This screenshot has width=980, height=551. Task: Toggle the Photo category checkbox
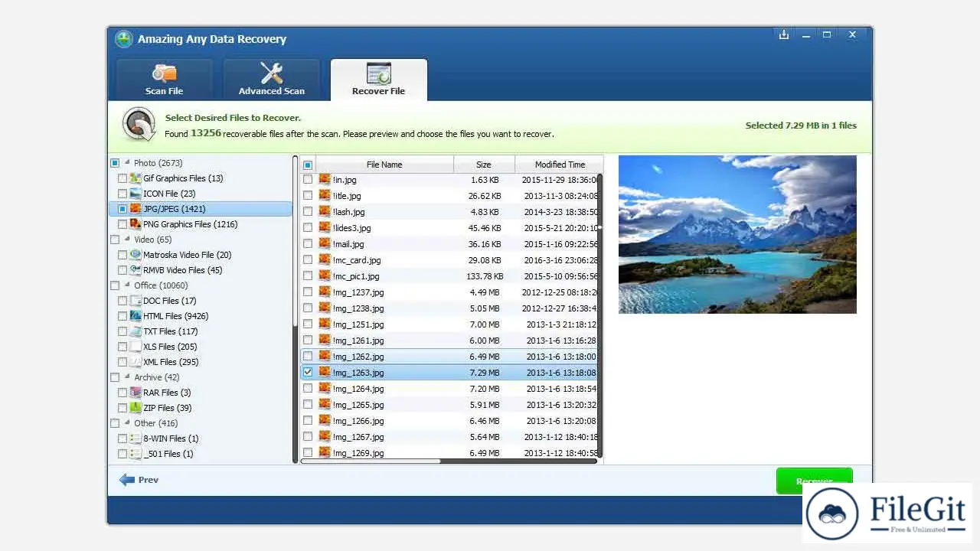click(x=115, y=163)
